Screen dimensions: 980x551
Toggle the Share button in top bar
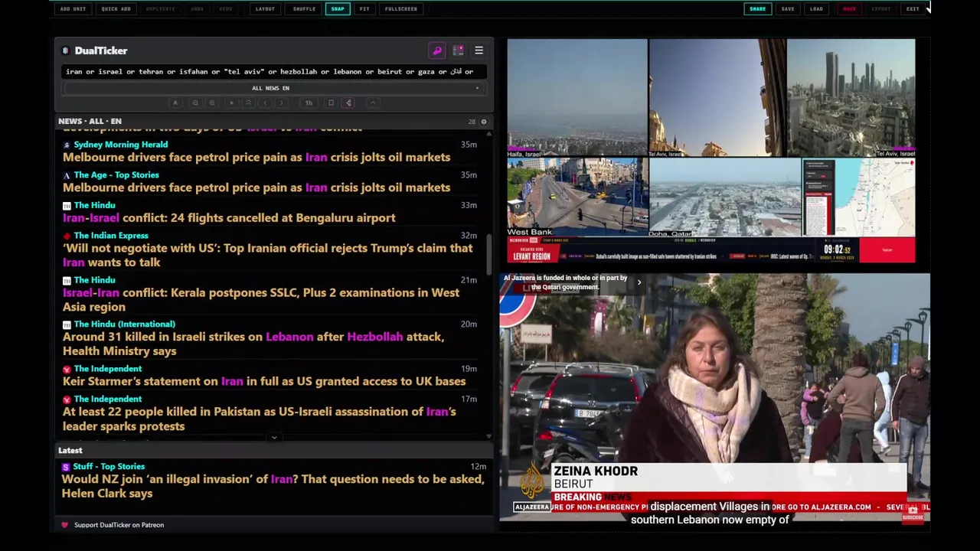pyautogui.click(x=757, y=9)
